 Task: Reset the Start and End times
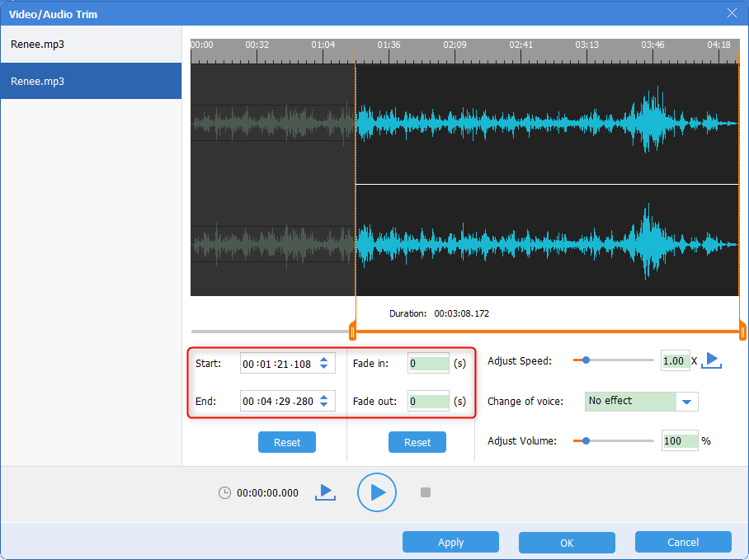(x=286, y=442)
